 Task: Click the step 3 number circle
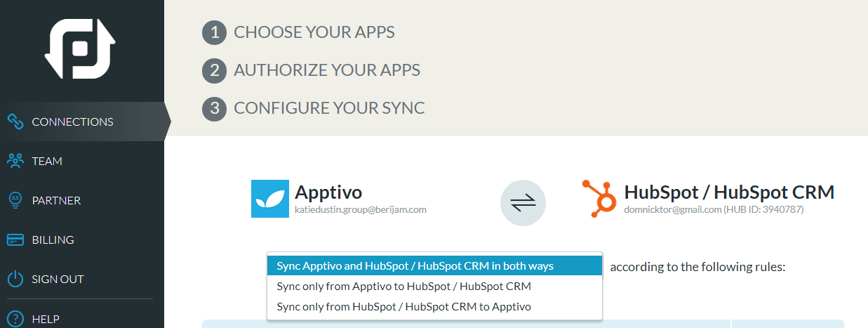pos(214,108)
